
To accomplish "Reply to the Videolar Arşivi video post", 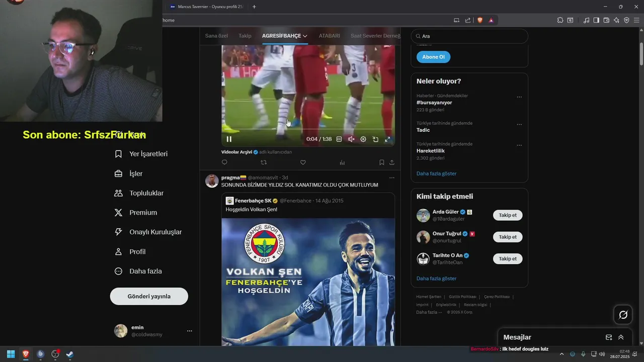I will click(224, 162).
